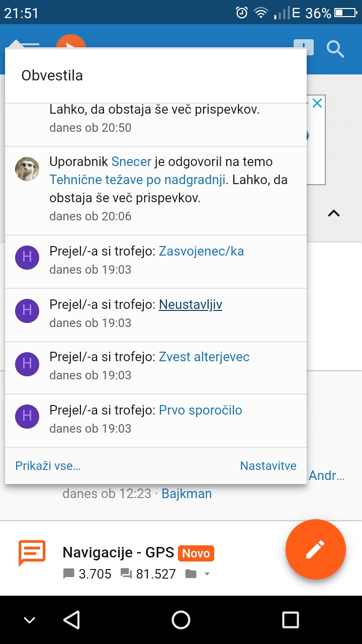Tap Snecer's meerkat avatar
This screenshot has width=362, height=644.
coord(27,169)
